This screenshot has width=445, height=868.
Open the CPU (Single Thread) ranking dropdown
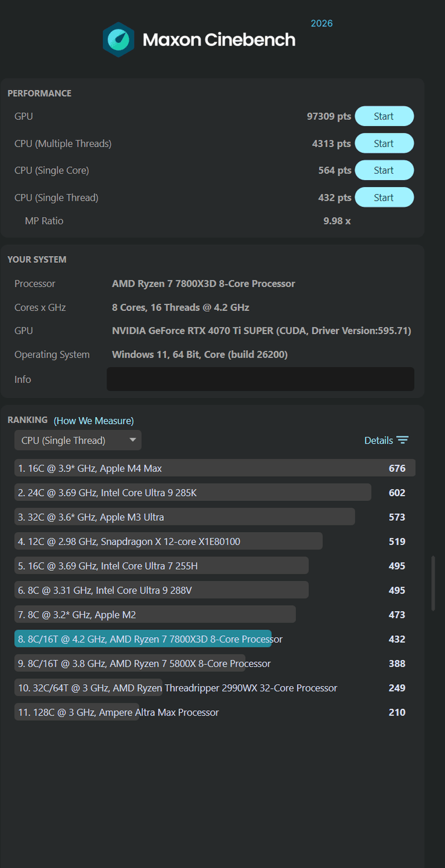point(78,440)
